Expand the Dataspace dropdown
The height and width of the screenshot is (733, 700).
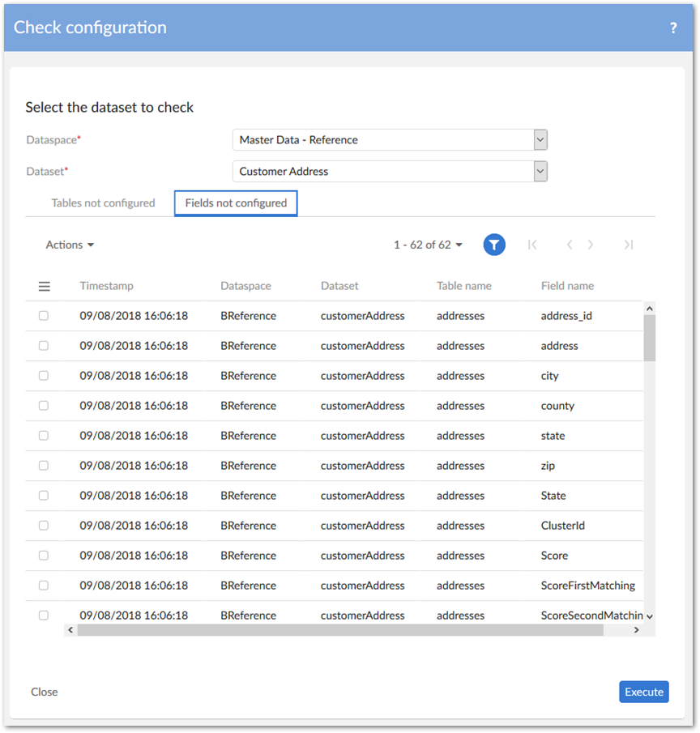pyautogui.click(x=540, y=139)
